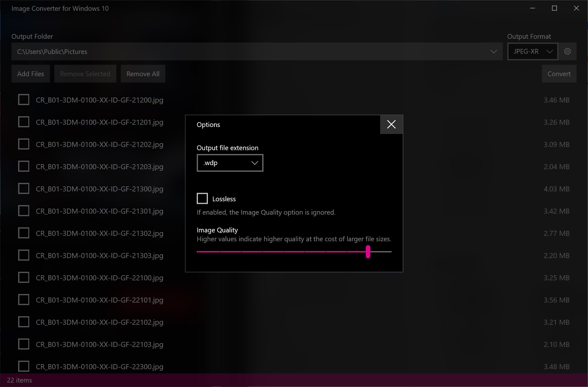The width and height of the screenshot is (588, 387).
Task: Open output format settings gear icon
Action: (567, 51)
